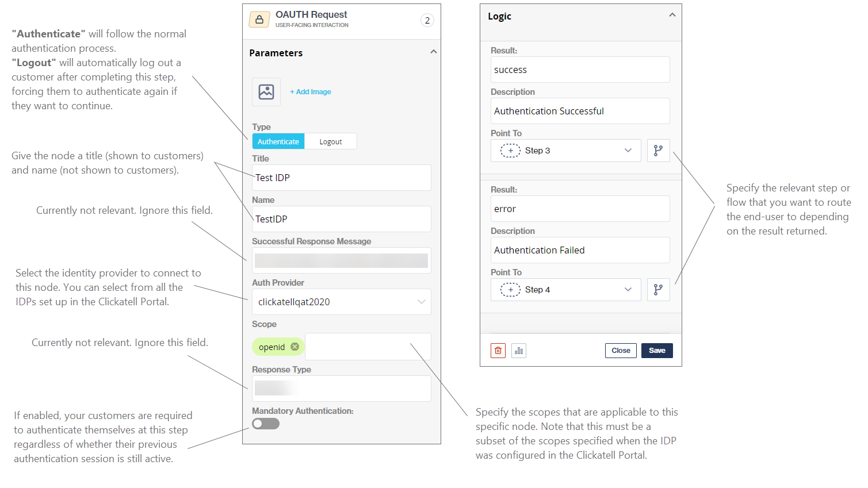Click the red trash delete icon
The width and height of the screenshot is (868, 488).
point(498,351)
